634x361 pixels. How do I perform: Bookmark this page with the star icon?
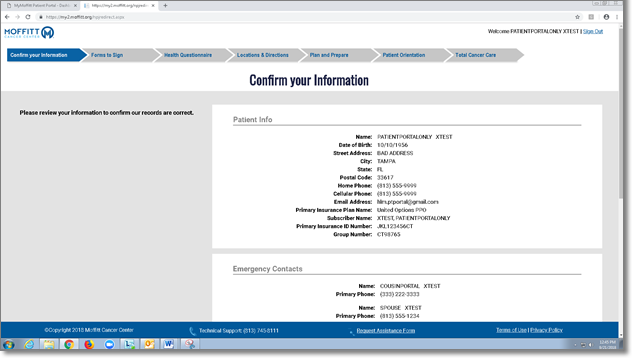pos(577,17)
